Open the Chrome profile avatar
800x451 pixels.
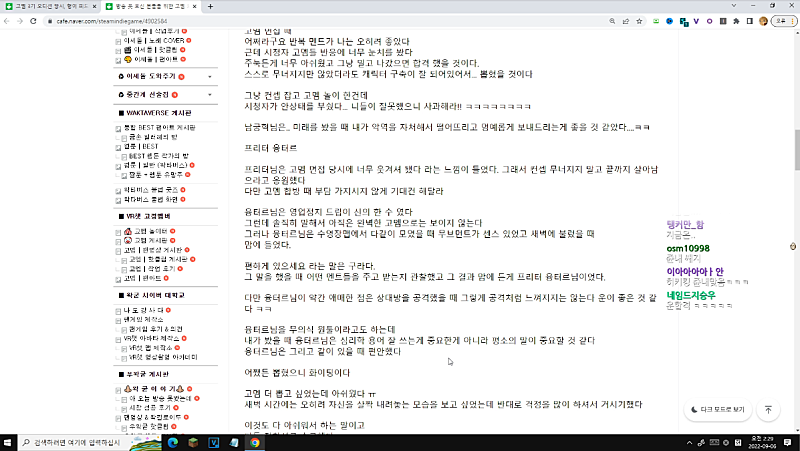point(763,21)
